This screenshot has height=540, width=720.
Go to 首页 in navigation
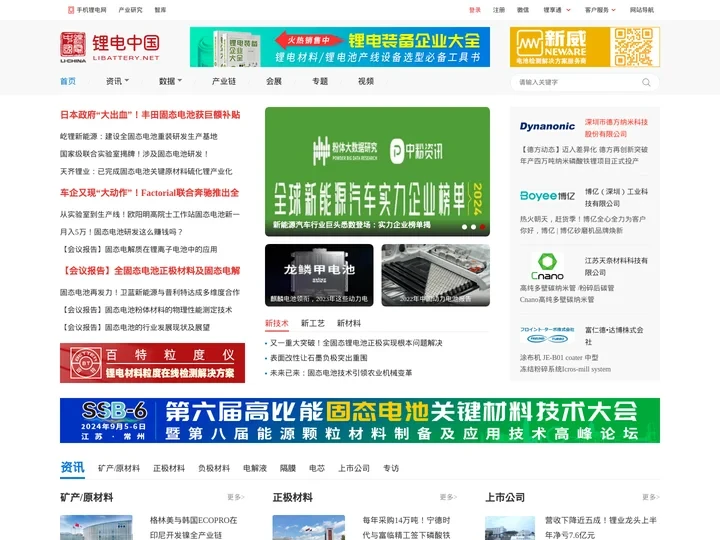tap(68, 81)
